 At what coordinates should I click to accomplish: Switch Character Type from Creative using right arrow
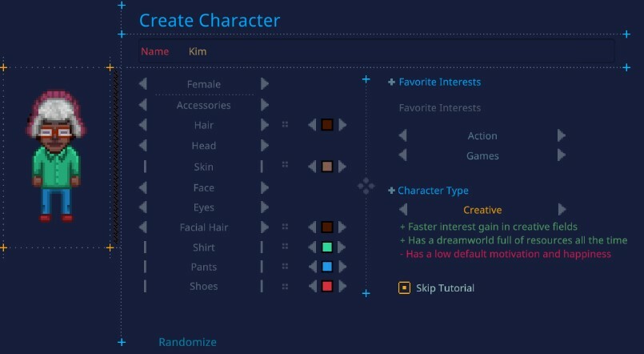(562, 209)
